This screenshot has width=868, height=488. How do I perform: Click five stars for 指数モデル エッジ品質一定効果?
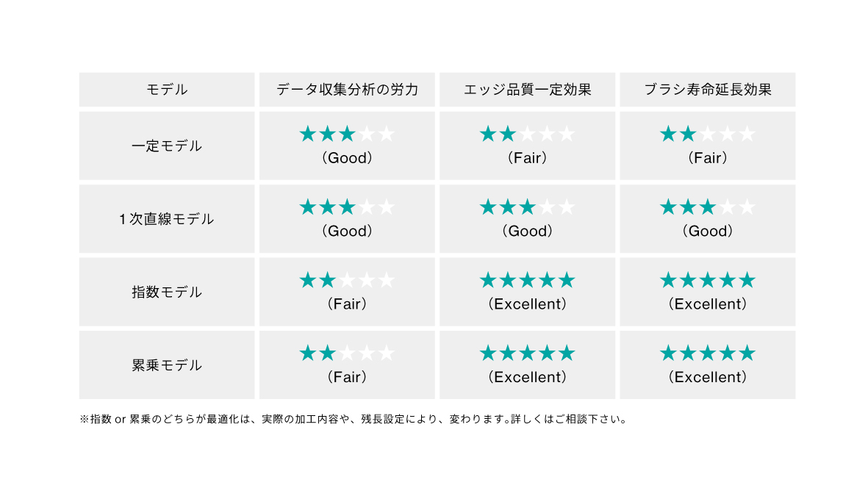click(528, 280)
